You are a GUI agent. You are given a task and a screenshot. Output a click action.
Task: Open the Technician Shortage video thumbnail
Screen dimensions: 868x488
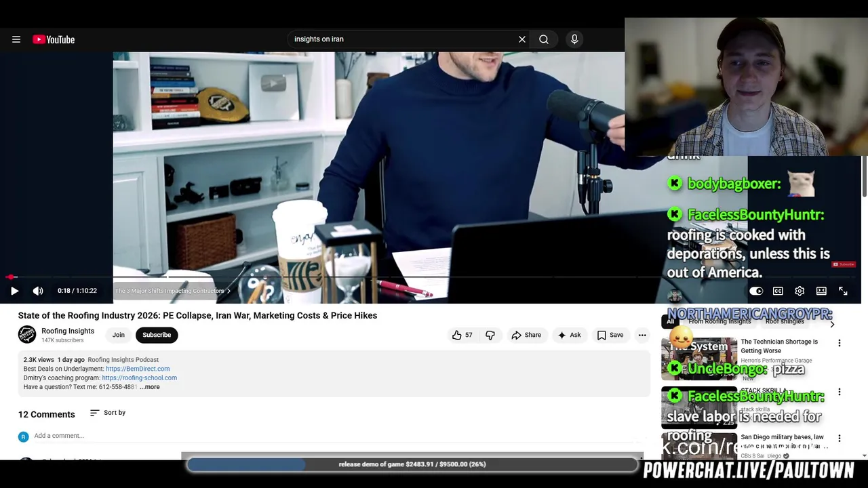699,359
